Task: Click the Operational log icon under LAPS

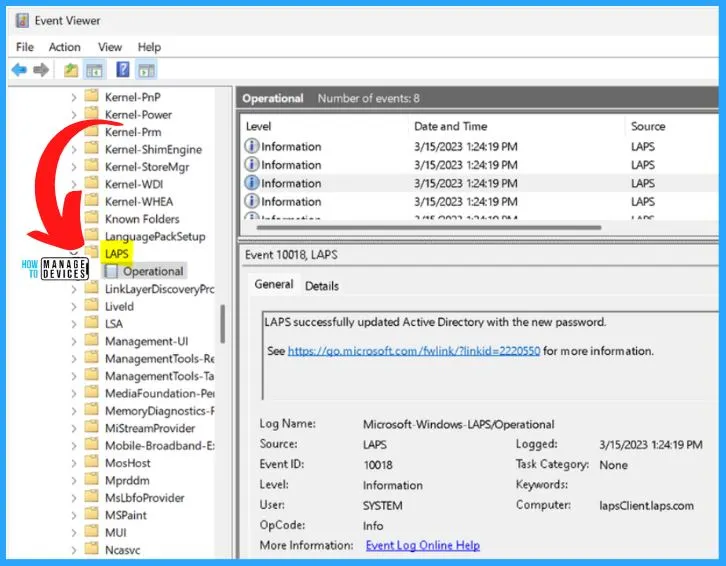Action: pyautogui.click(x=111, y=271)
